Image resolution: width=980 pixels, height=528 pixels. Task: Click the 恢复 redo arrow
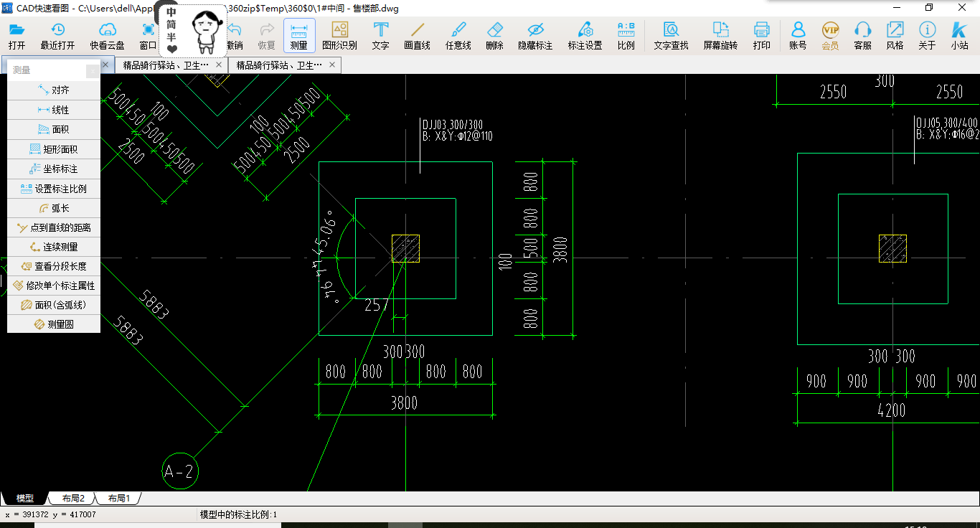267,36
